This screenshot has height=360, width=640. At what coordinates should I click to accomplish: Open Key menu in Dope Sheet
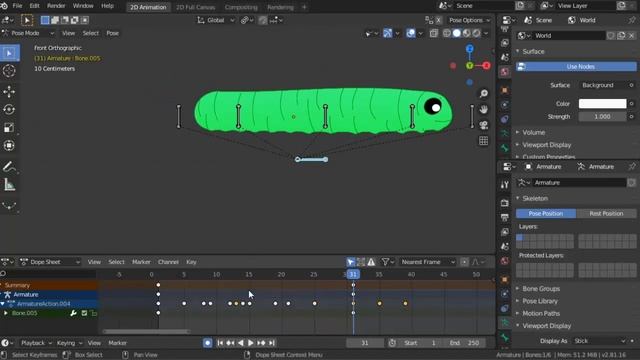click(x=191, y=262)
